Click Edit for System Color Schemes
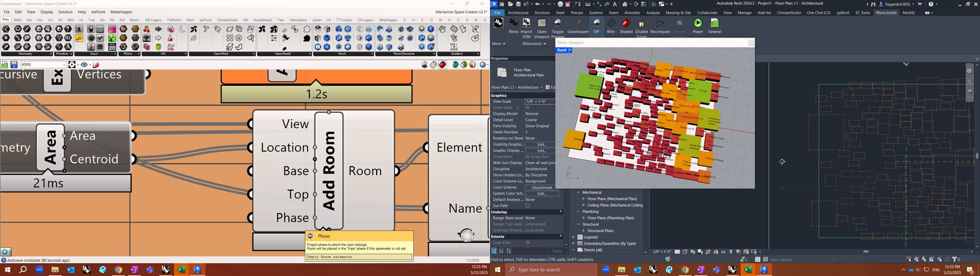The image size is (980, 276). (542, 194)
